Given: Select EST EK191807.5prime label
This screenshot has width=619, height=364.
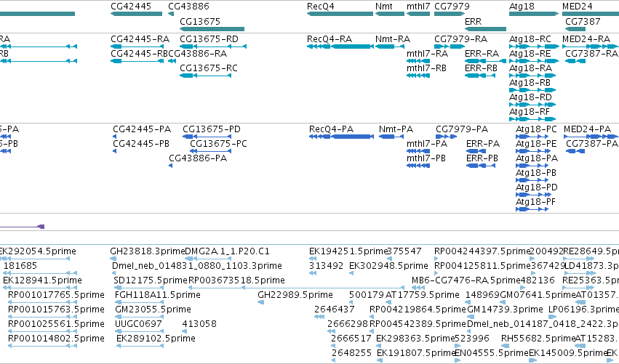Looking at the screenshot, I should tap(417, 352).
